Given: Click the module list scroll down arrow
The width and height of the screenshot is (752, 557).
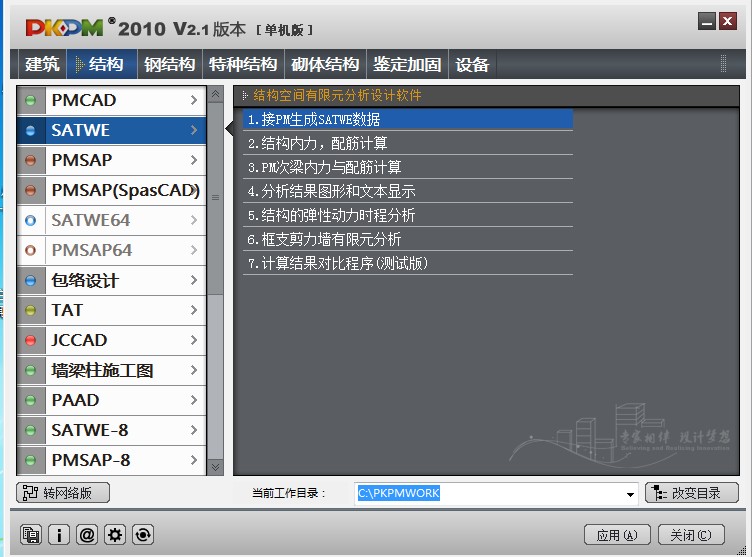Looking at the screenshot, I should (214, 466).
